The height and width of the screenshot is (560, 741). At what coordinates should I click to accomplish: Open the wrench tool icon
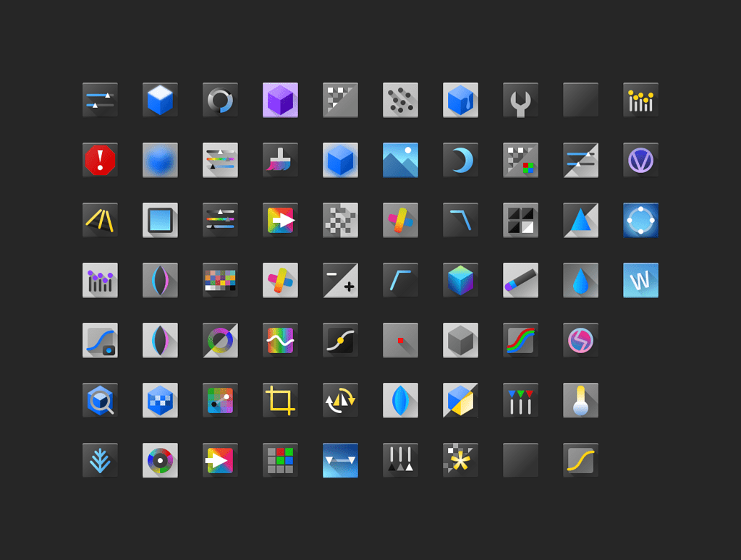[x=520, y=101]
